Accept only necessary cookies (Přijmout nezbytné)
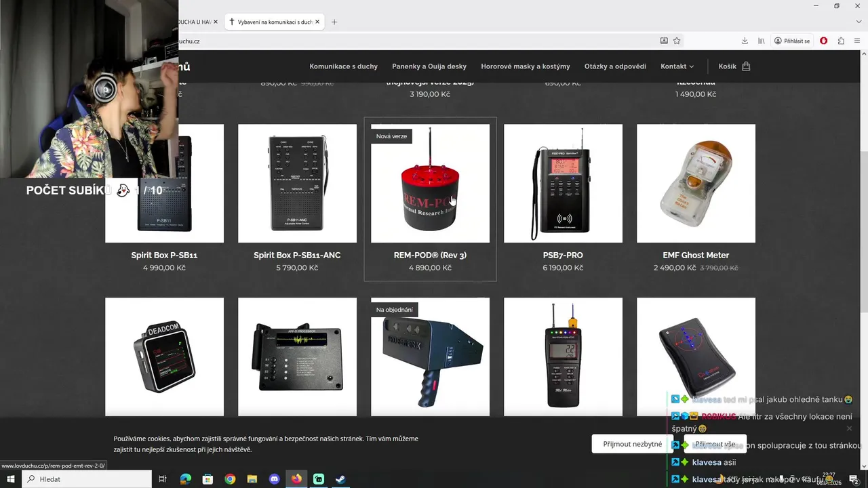Image resolution: width=868 pixels, height=488 pixels. pyautogui.click(x=633, y=444)
